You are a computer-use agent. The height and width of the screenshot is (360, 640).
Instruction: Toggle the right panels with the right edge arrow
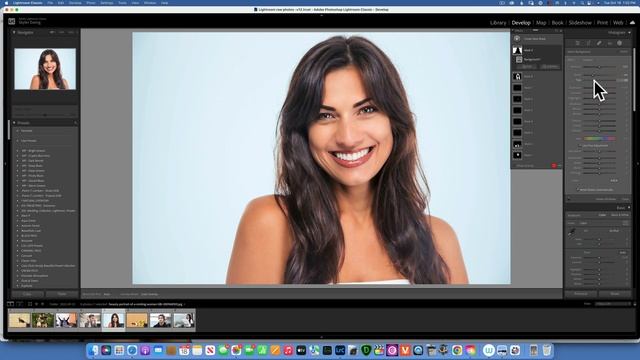coord(637,164)
